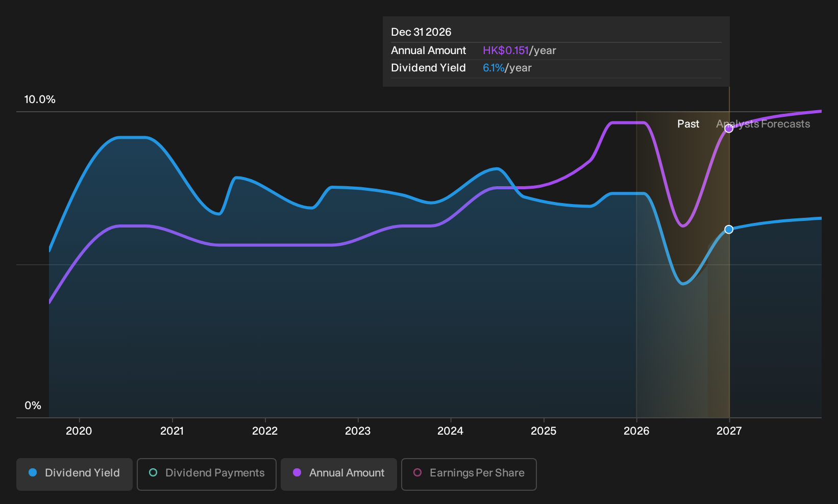Click the 2024 x-axis label
The height and width of the screenshot is (504, 838).
pyautogui.click(x=451, y=431)
